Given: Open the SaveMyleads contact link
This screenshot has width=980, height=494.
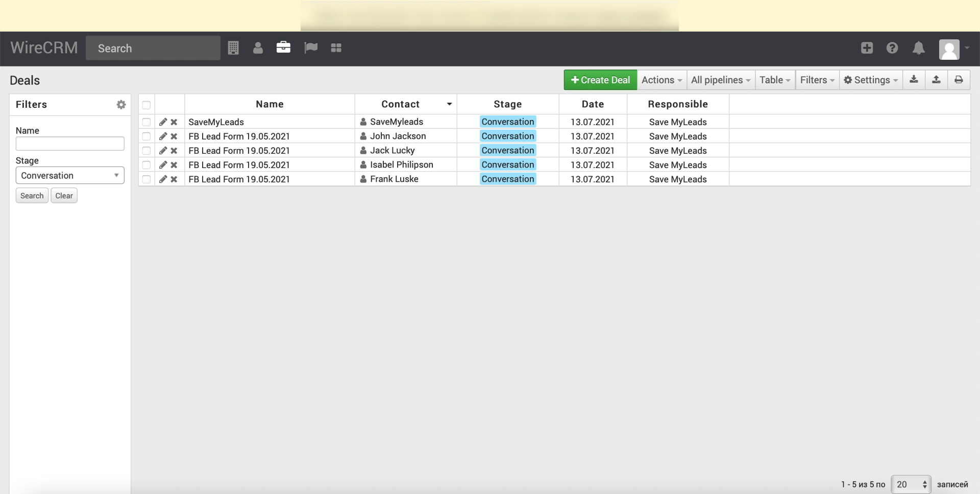Looking at the screenshot, I should [397, 122].
